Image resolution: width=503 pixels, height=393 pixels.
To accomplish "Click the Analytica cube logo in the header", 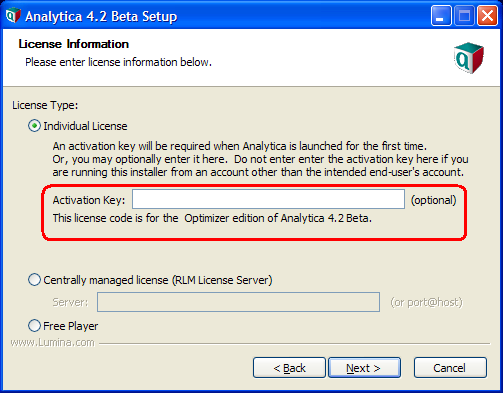I will 469,58.
